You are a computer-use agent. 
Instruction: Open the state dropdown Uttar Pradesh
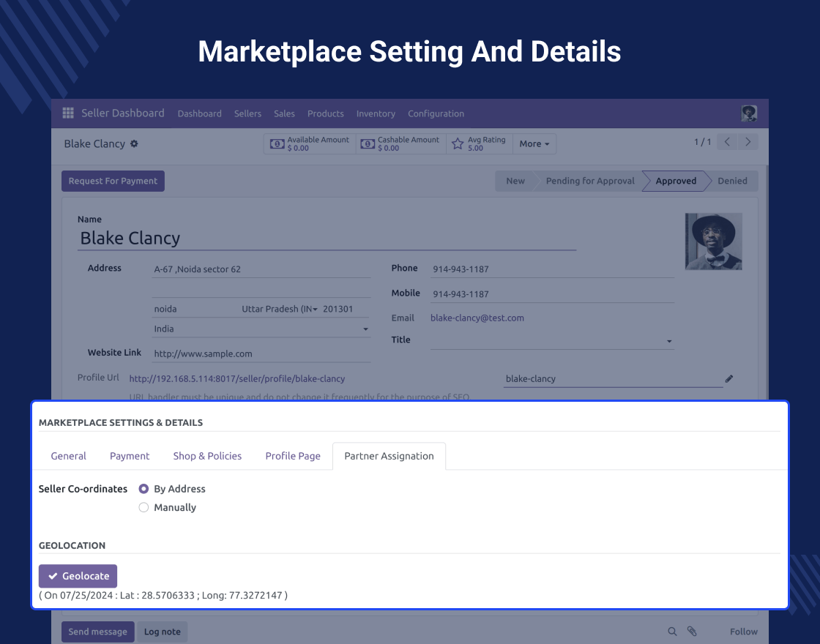click(x=280, y=309)
